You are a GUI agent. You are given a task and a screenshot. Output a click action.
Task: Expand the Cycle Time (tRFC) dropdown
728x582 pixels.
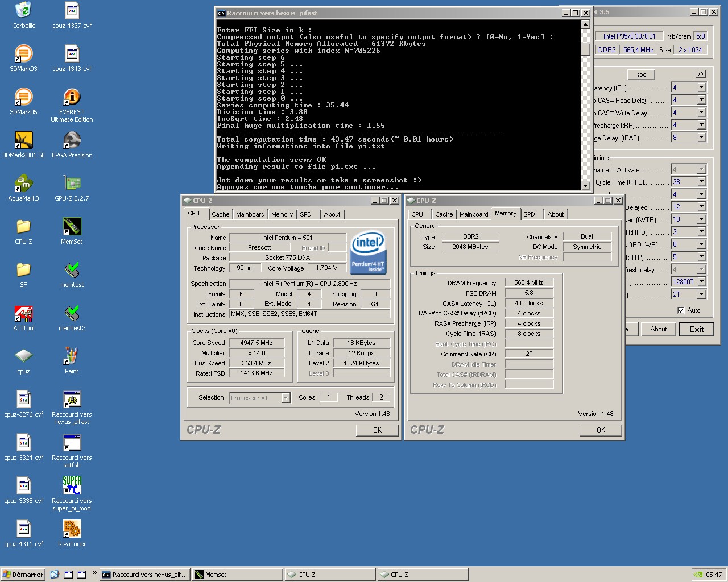[701, 182]
